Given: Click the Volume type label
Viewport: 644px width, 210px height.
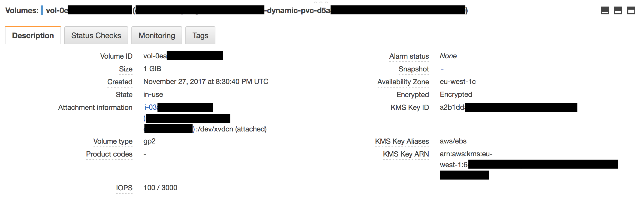Looking at the screenshot, I should tap(113, 141).
